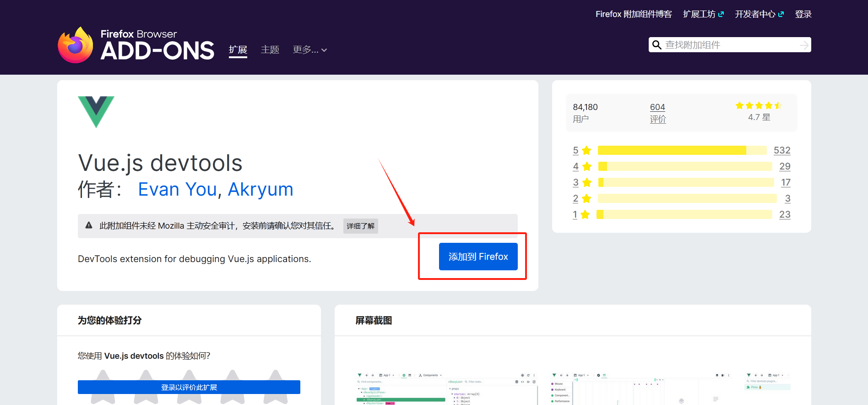Click the 查找附加组件 search field
The width and height of the screenshot is (868, 405).
(730, 45)
